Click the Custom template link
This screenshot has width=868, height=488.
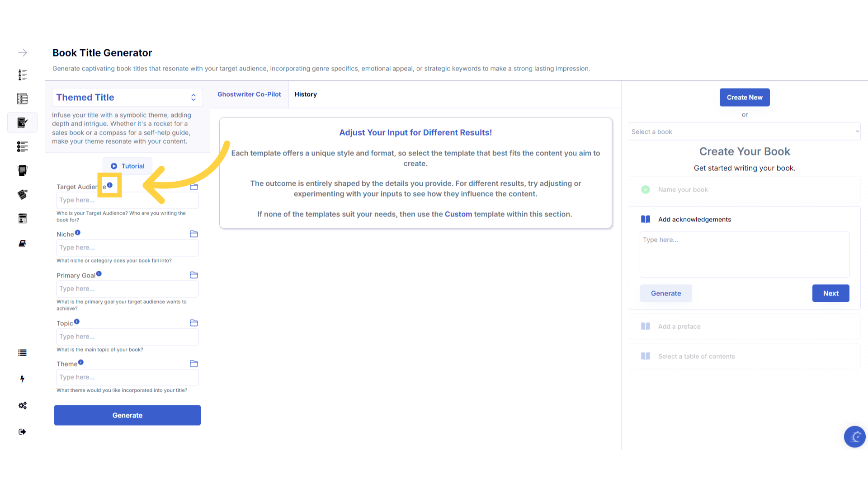pos(458,214)
